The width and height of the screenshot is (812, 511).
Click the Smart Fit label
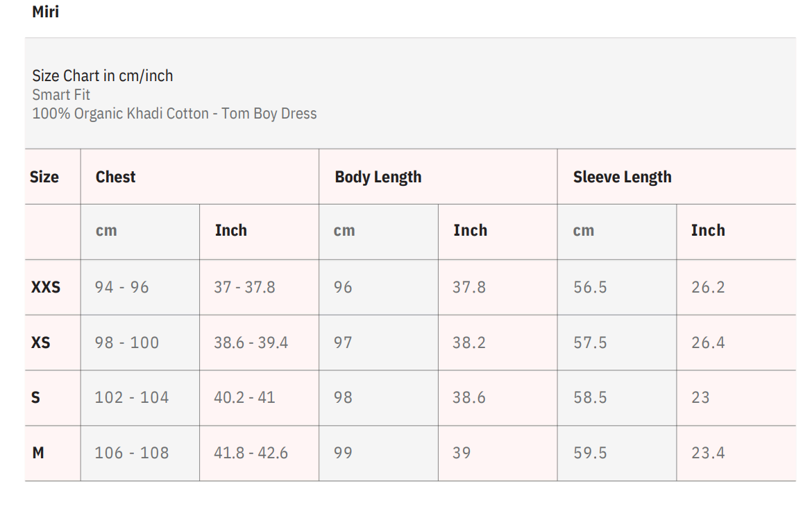click(61, 95)
